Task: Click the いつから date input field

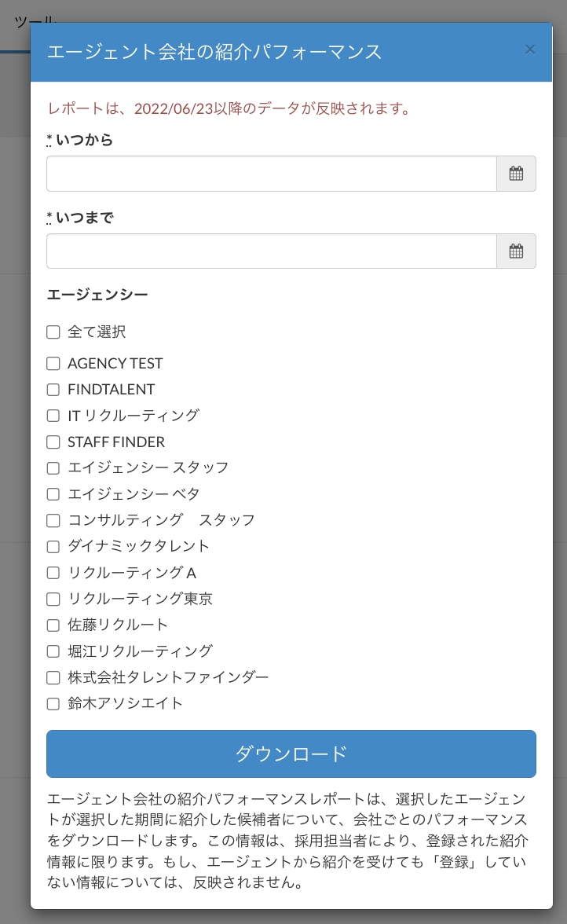Action: [x=271, y=174]
